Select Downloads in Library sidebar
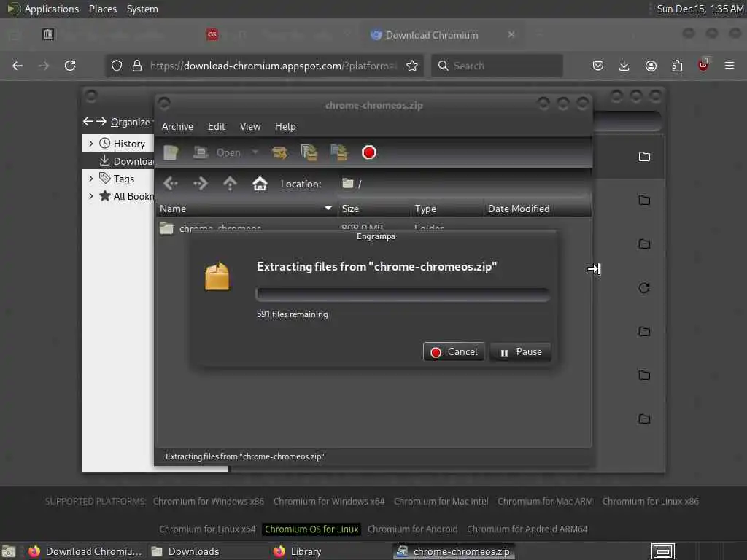This screenshot has height=560, width=747. (127, 161)
